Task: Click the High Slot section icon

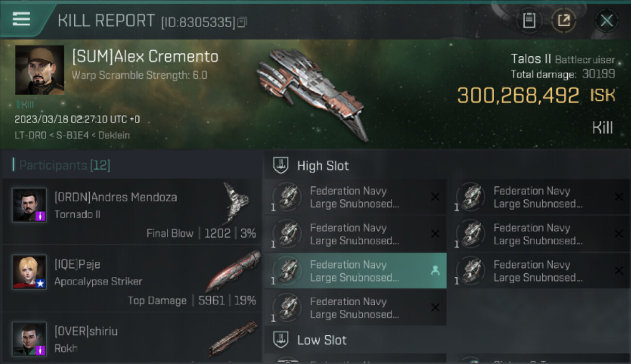Action: pyautogui.click(x=281, y=165)
